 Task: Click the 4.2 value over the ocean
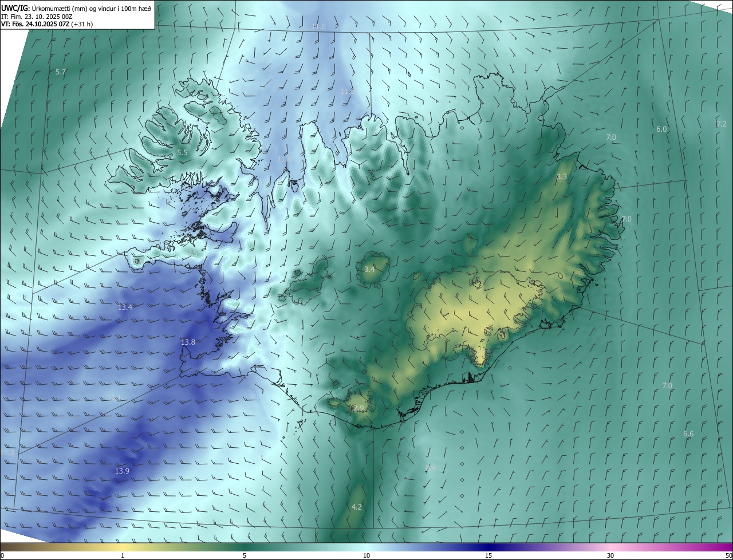coord(357,507)
